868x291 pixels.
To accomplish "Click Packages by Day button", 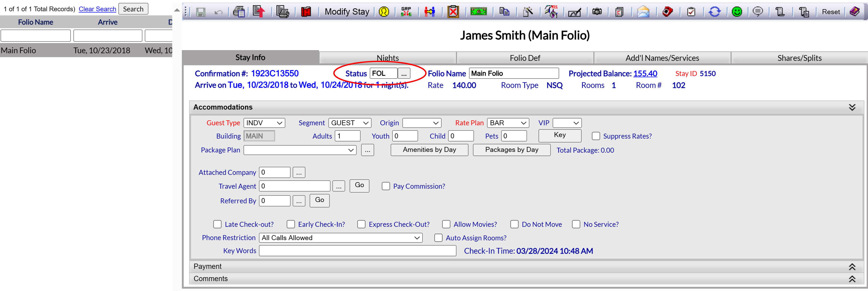I will pos(512,150).
